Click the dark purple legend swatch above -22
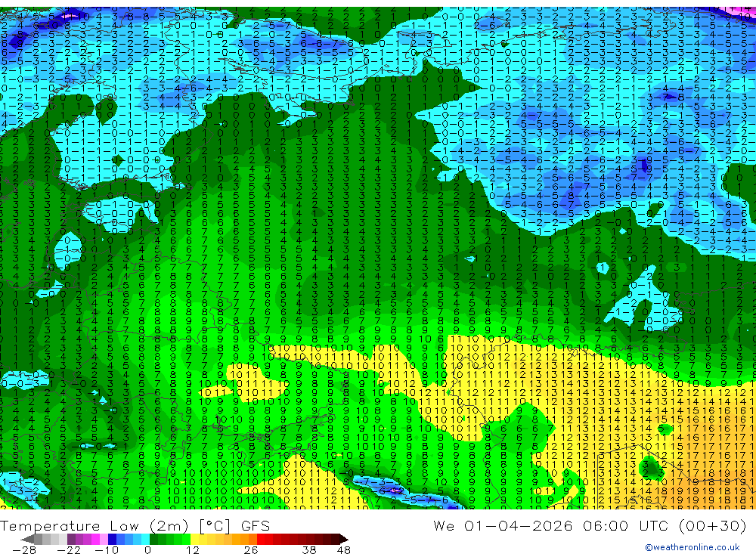This screenshot has height=554, width=756. tap(71, 540)
